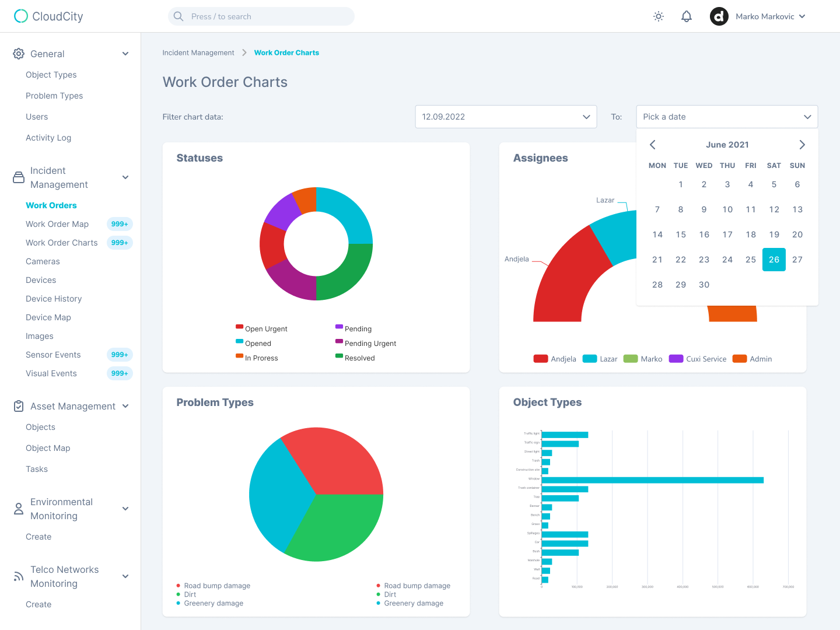The image size is (840, 630).
Task: Expand the Marko Markovic user menu
Action: pos(802,16)
